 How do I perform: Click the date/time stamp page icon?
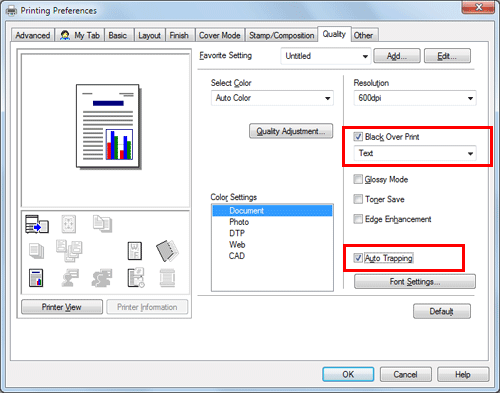136,277
